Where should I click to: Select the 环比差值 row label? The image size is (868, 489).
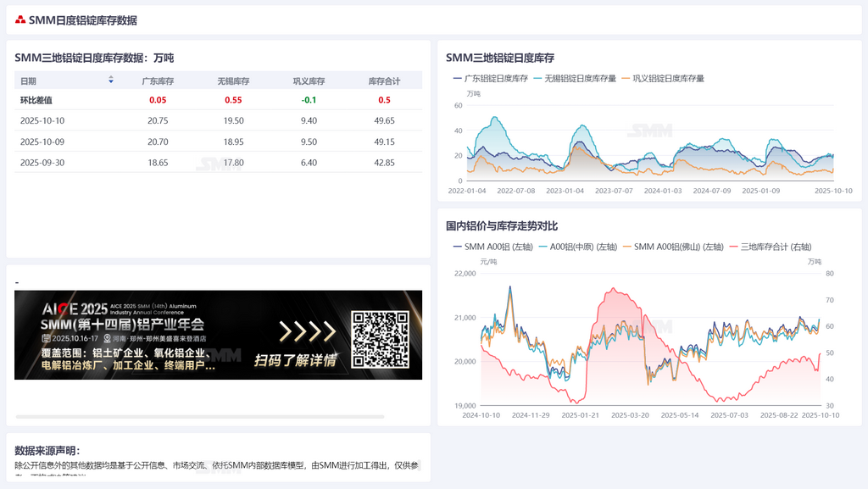(36, 100)
